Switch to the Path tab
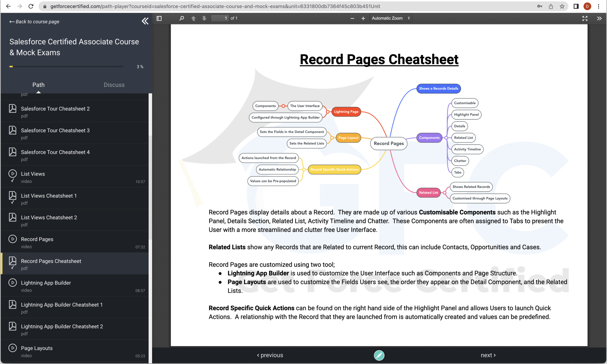The image size is (607, 364). pyautogui.click(x=39, y=84)
